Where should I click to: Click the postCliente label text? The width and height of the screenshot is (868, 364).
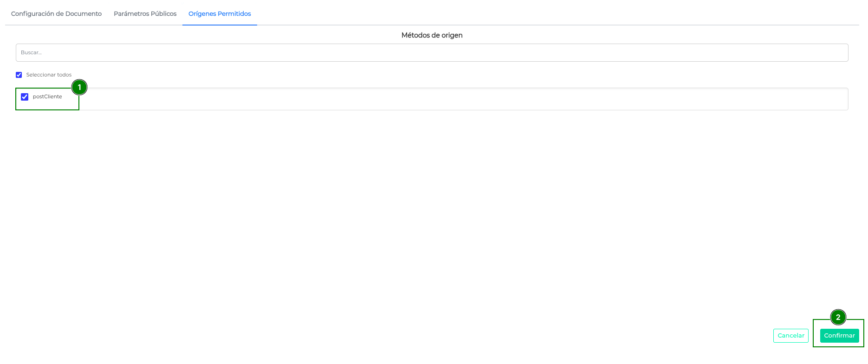(x=47, y=96)
